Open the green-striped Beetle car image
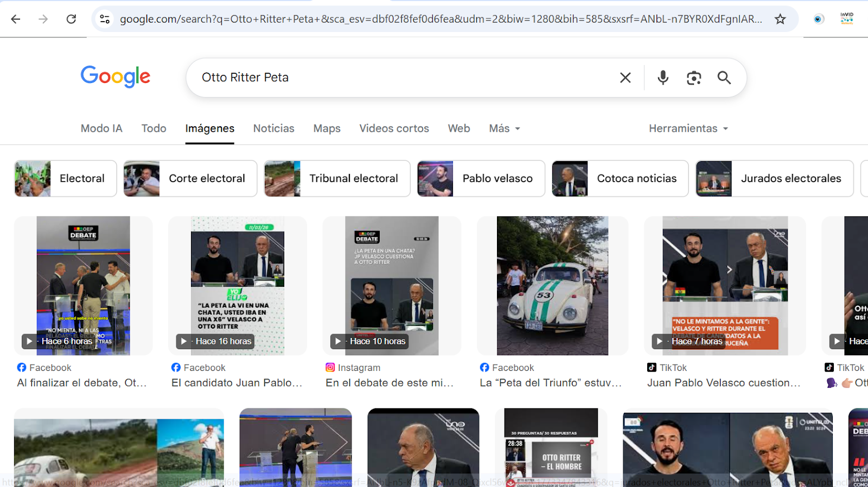Viewport: 868px width, 487px height. click(552, 286)
